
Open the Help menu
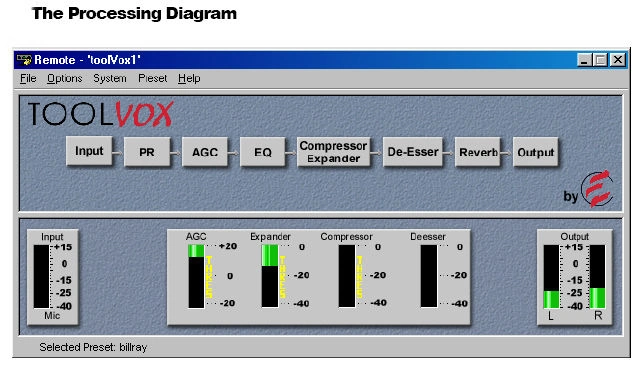click(x=189, y=78)
